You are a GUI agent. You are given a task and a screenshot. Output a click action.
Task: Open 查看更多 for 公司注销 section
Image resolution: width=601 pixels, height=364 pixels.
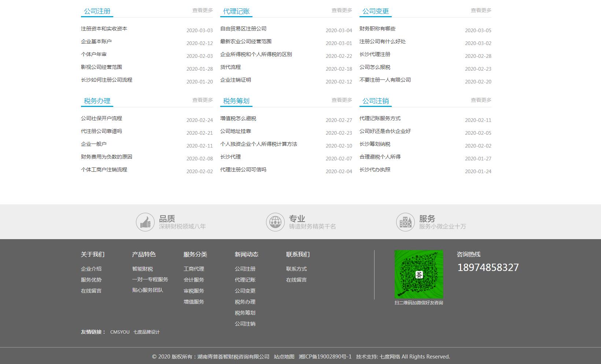(481, 100)
